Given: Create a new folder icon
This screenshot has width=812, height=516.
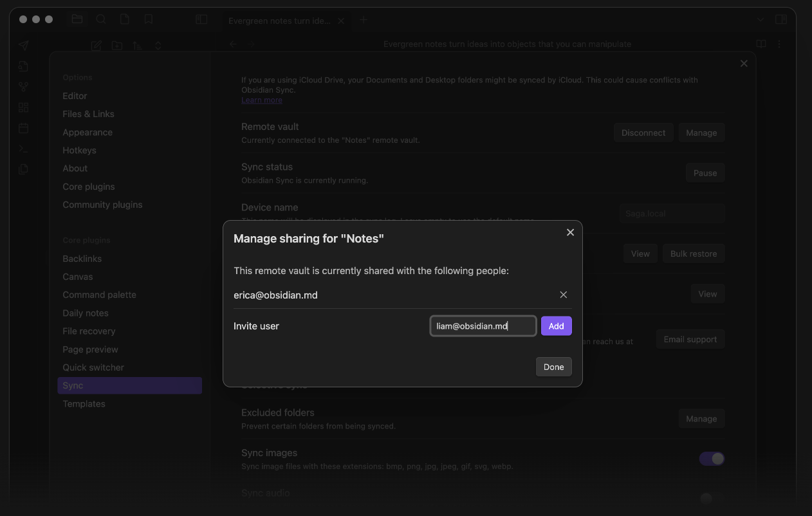Looking at the screenshot, I should pyautogui.click(x=116, y=46).
